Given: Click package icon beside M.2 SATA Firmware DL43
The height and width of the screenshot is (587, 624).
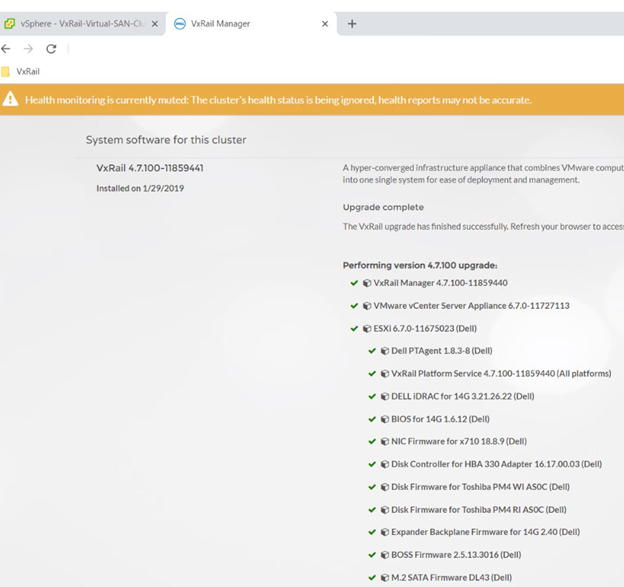Looking at the screenshot, I should point(385,577).
